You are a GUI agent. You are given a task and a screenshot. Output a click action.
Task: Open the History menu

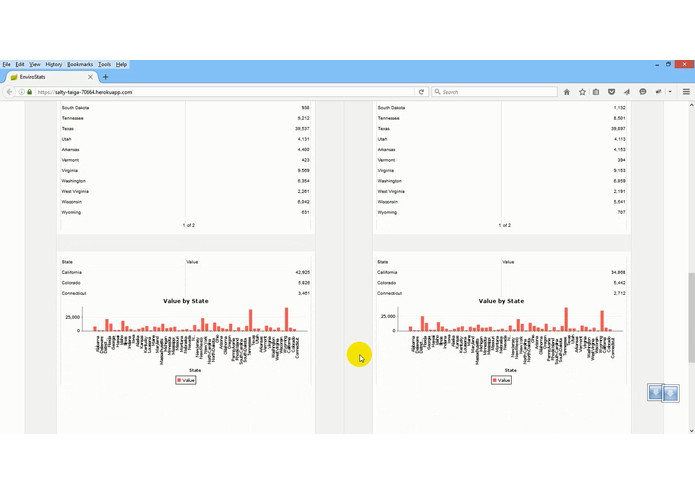(54, 64)
